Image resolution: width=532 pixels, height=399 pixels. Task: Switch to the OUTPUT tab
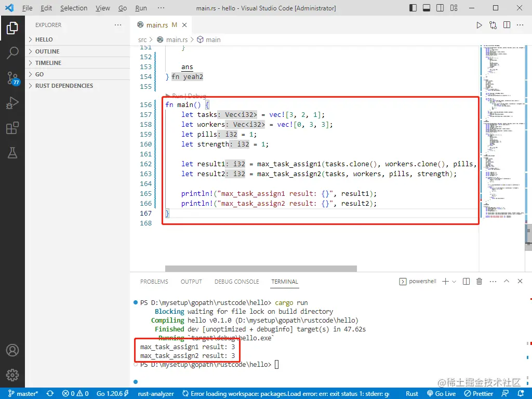click(191, 282)
